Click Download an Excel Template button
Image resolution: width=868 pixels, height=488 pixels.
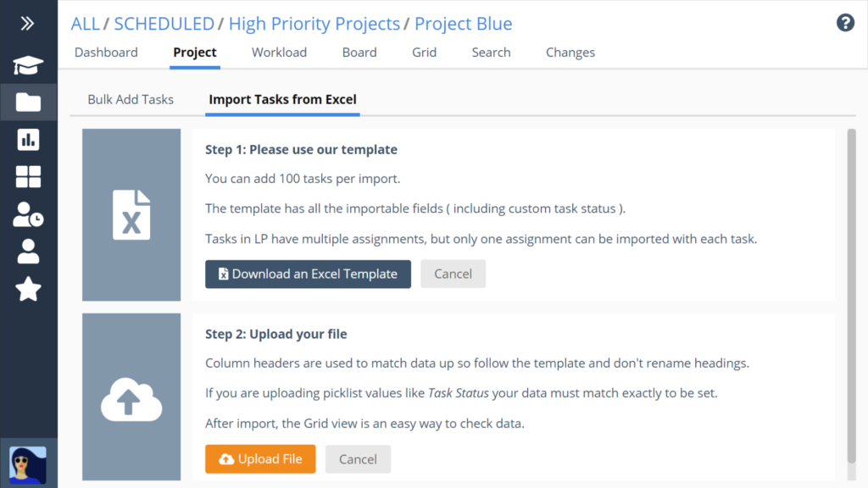tap(308, 274)
